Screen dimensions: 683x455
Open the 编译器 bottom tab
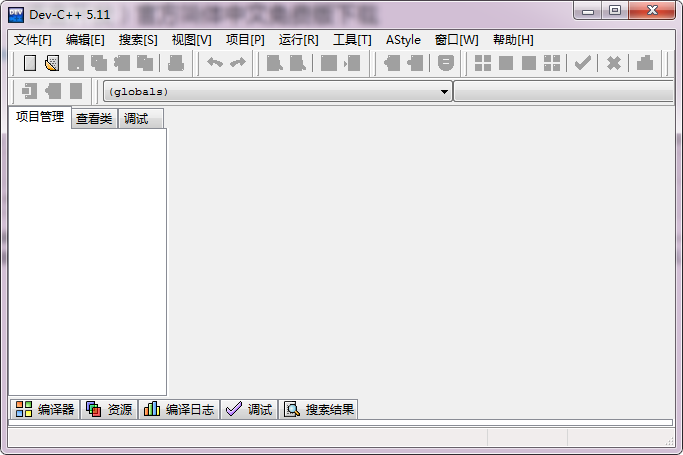(x=45, y=409)
